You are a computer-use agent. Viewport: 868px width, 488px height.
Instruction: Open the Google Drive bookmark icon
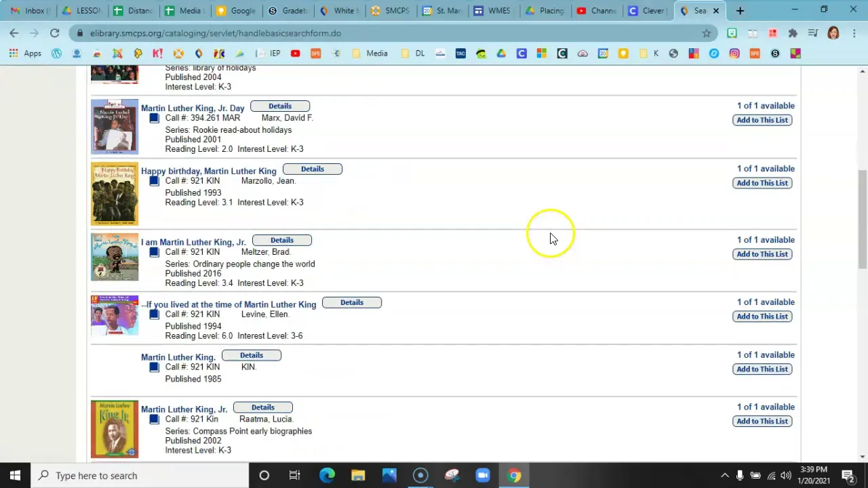(501, 54)
